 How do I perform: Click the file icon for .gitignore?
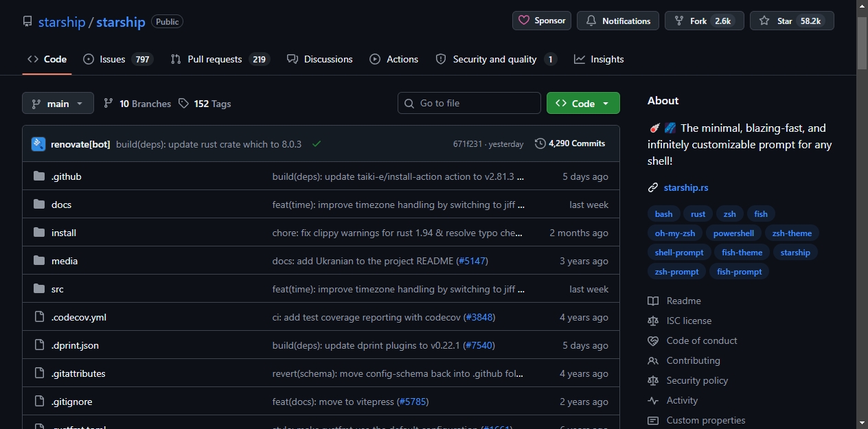coord(39,402)
